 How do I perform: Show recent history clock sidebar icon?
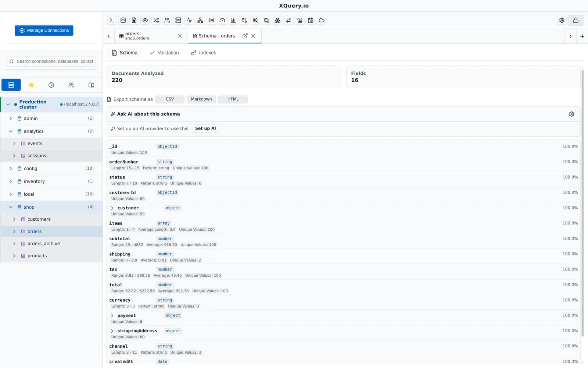(51, 85)
